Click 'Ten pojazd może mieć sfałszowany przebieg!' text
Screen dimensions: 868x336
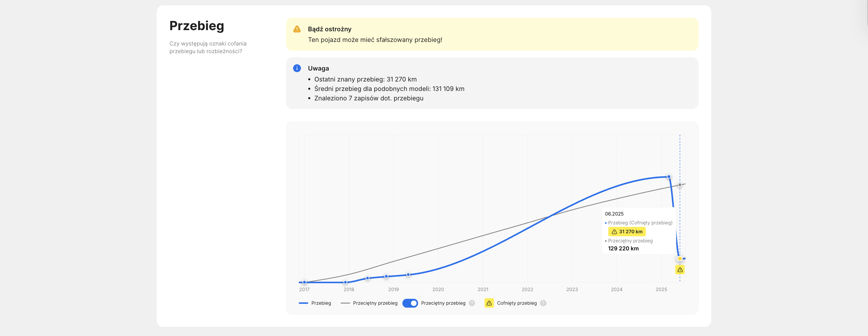click(x=375, y=40)
